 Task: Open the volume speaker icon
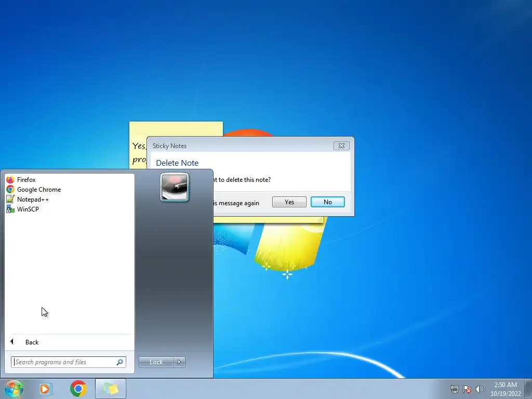click(480, 389)
